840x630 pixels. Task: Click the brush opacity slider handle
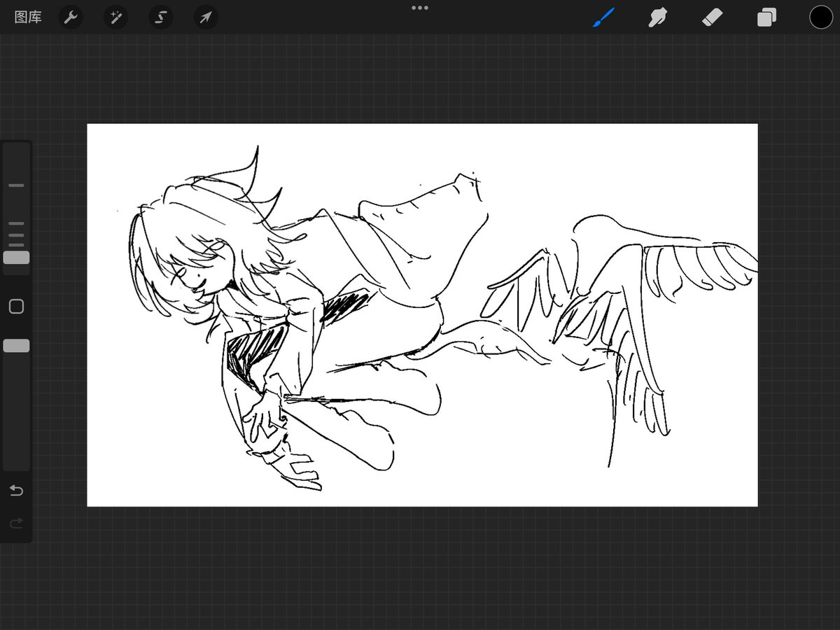[16, 346]
